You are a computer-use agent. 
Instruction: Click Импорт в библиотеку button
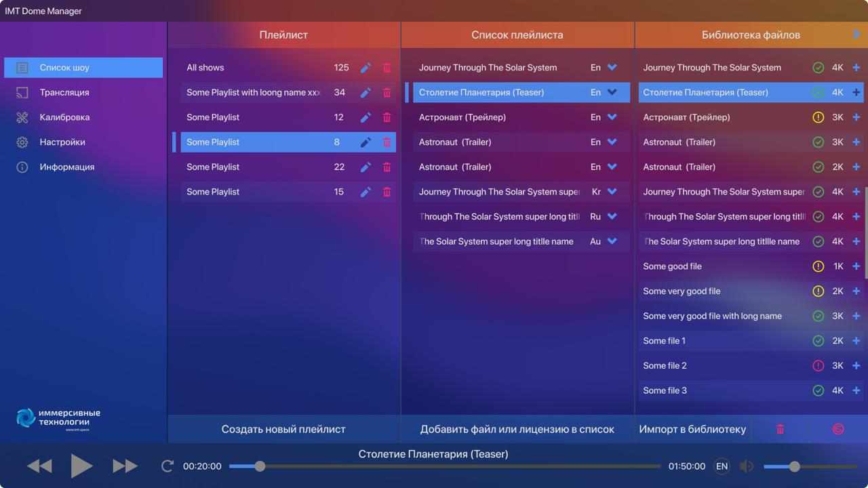(692, 429)
